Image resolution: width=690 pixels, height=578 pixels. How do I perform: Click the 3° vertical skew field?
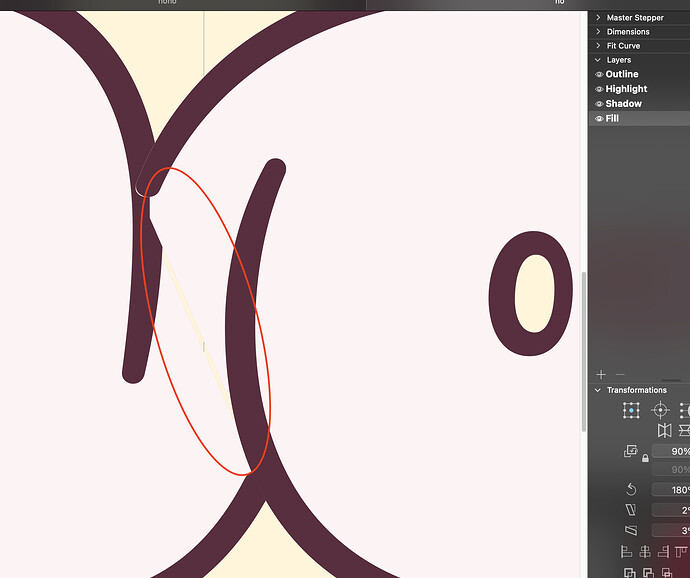(671, 530)
